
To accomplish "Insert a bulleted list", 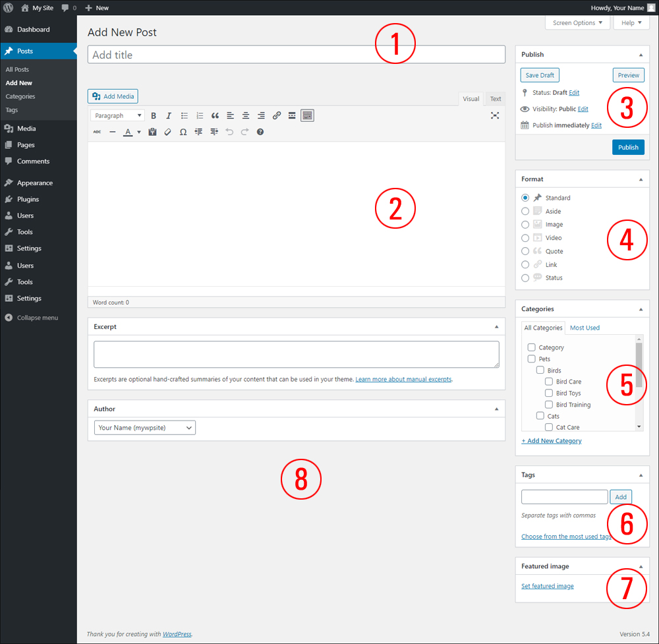I will (x=184, y=115).
